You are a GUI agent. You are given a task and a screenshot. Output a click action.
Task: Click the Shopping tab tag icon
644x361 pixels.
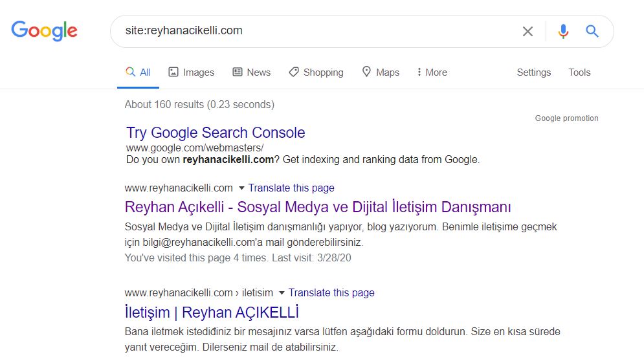[x=294, y=72]
